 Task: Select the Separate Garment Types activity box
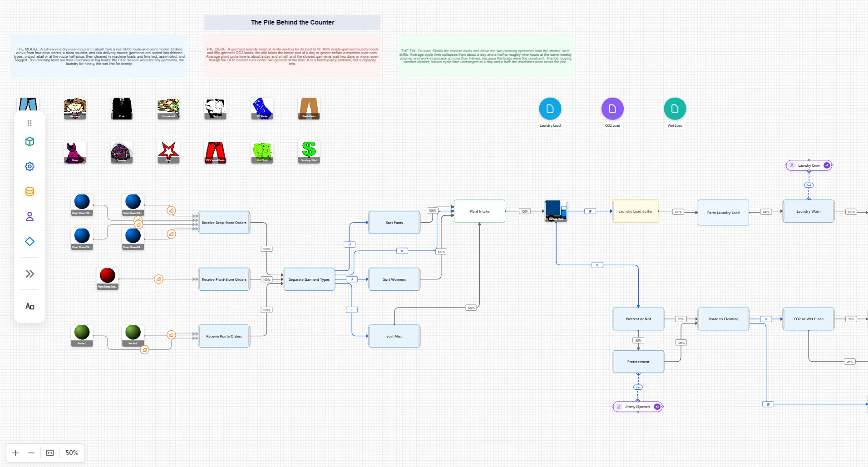click(309, 279)
